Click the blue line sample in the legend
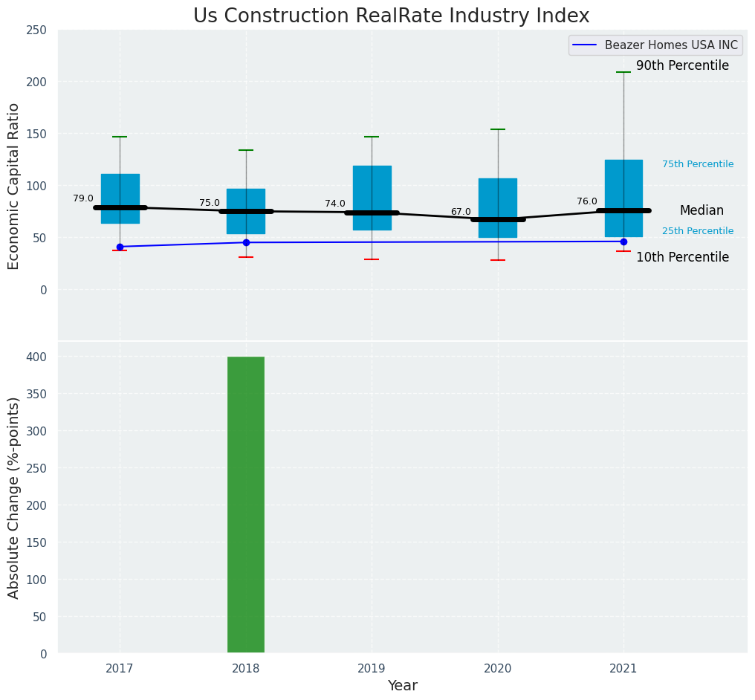This screenshot has width=755, height=700. 586,45
